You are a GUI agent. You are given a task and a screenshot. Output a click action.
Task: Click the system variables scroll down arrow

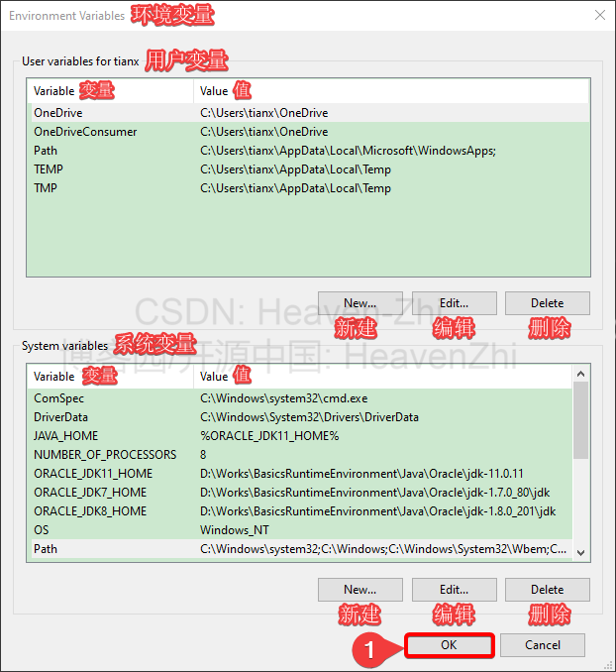coord(581,553)
